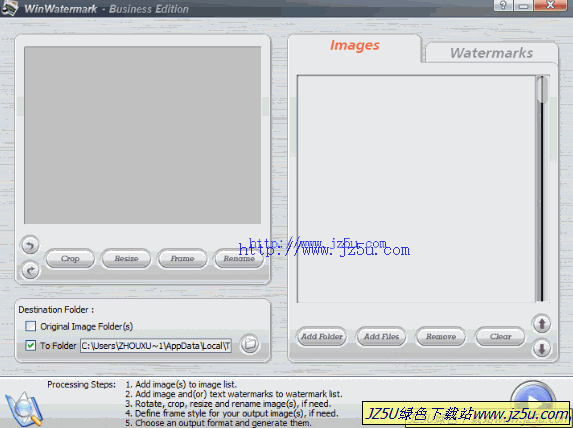Click the WinWatermark app icon in title bar
573x428 pixels.
9,8
